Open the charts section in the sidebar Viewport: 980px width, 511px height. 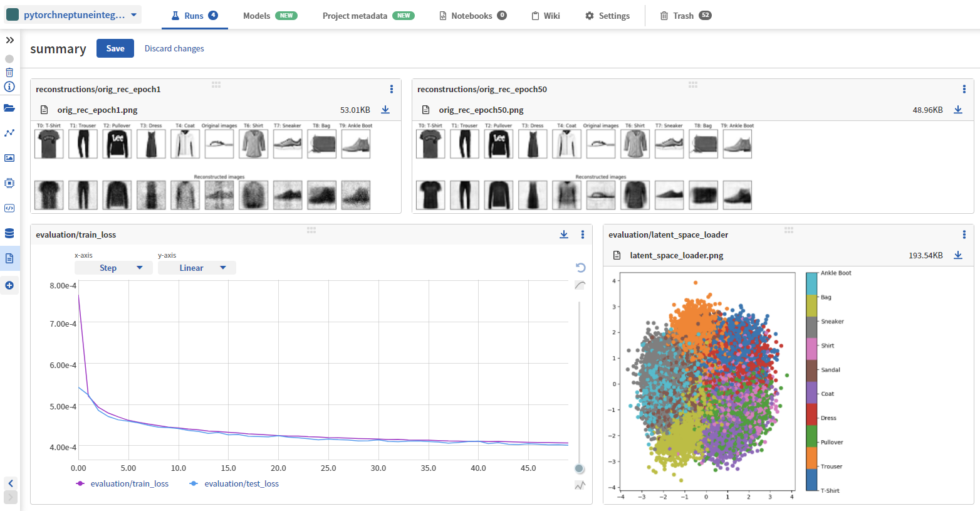pos(9,133)
